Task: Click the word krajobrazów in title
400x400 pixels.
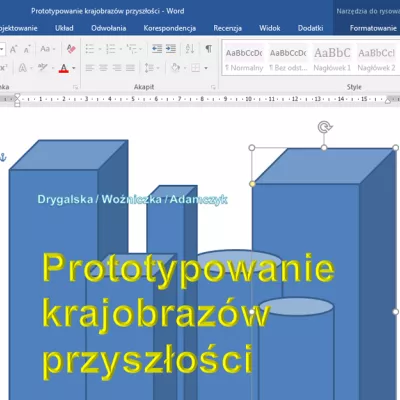Action: 156,315
